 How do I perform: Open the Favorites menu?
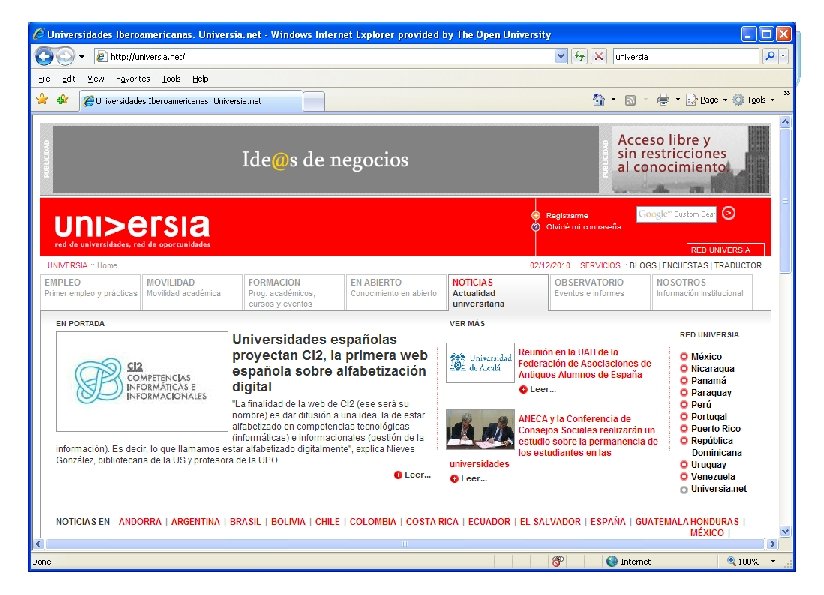(133, 79)
